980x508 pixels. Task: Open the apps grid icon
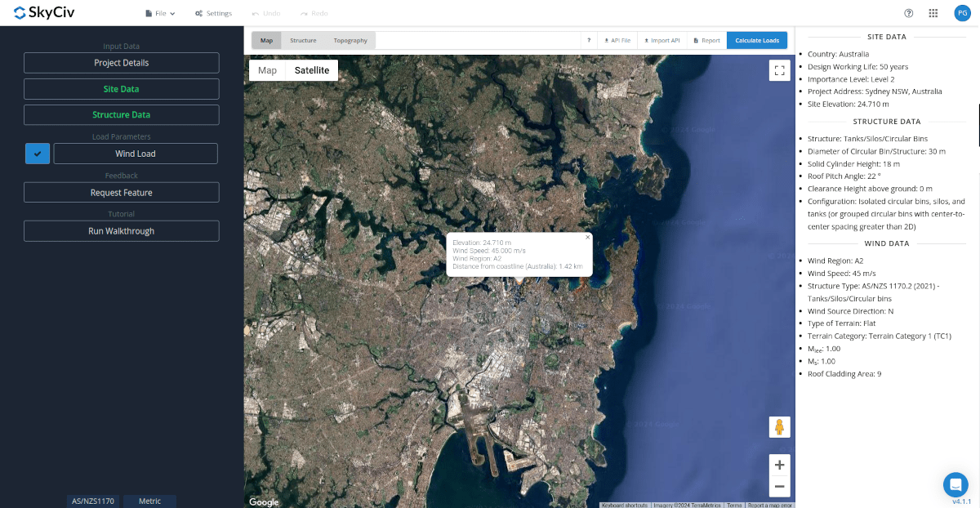coord(933,13)
